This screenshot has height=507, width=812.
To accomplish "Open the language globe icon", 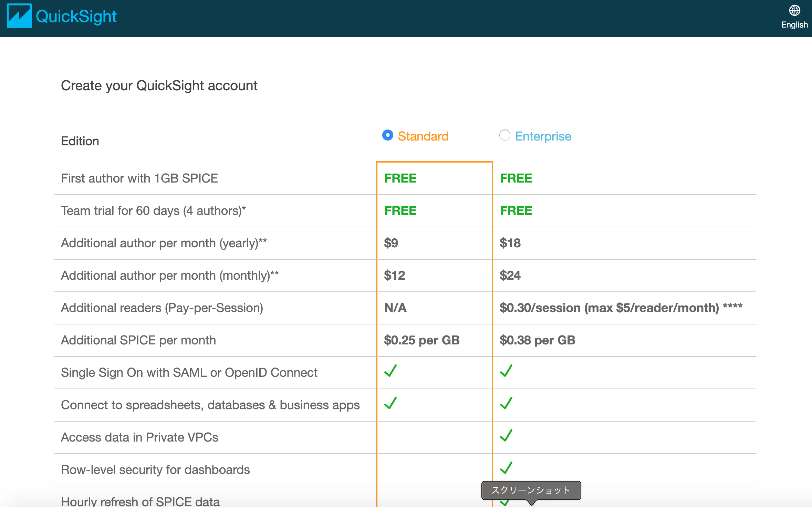I will click(794, 10).
